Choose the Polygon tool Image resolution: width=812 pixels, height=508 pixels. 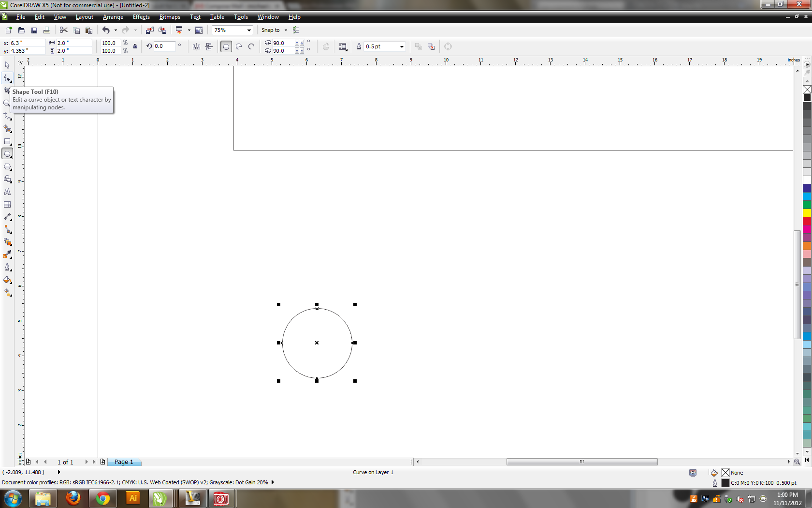click(7, 166)
